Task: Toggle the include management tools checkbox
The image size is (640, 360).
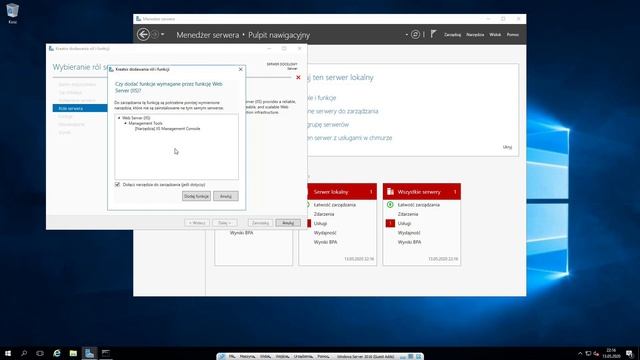Action: coord(118,184)
